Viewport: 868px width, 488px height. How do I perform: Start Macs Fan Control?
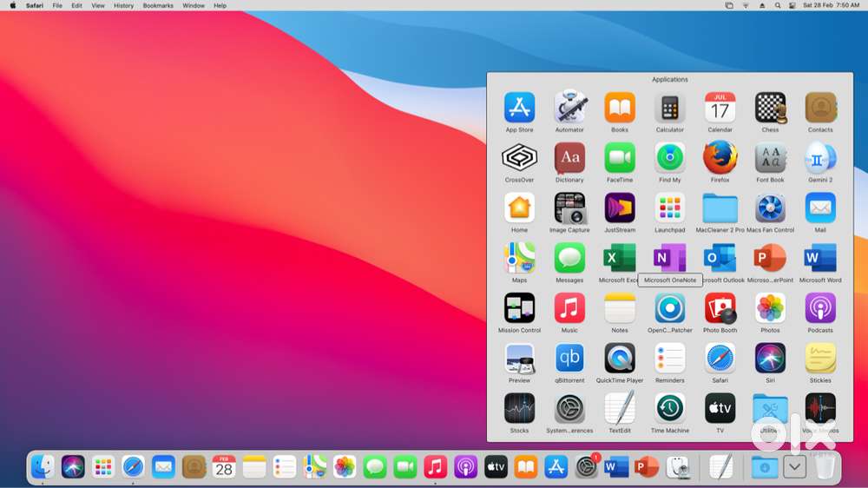point(770,208)
